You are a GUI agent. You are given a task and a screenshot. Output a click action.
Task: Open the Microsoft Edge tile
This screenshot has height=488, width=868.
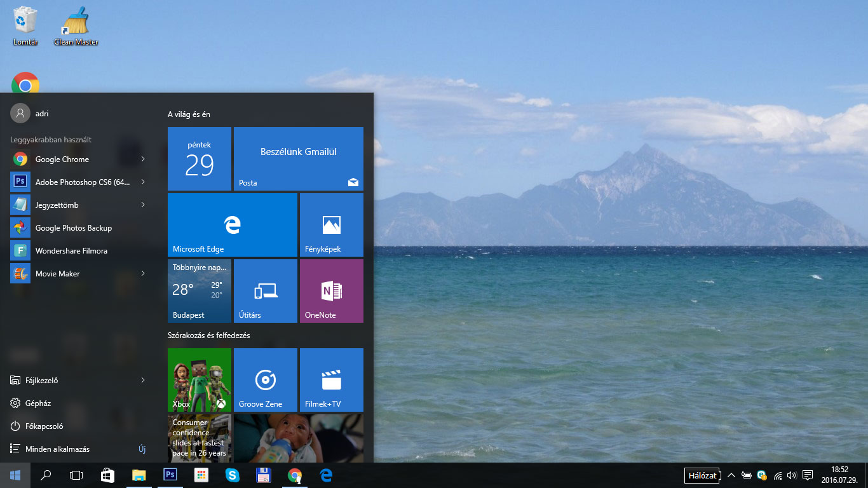[x=233, y=225]
